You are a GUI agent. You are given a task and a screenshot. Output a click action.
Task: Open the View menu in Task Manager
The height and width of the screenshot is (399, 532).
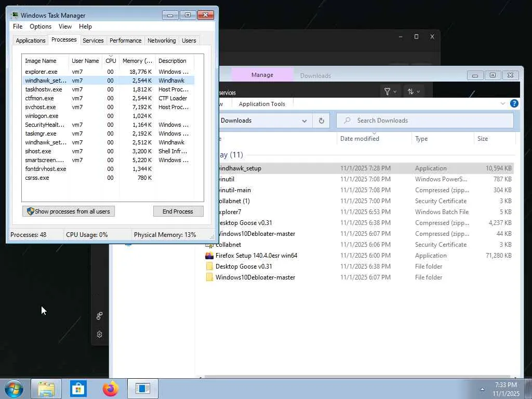coord(65,26)
